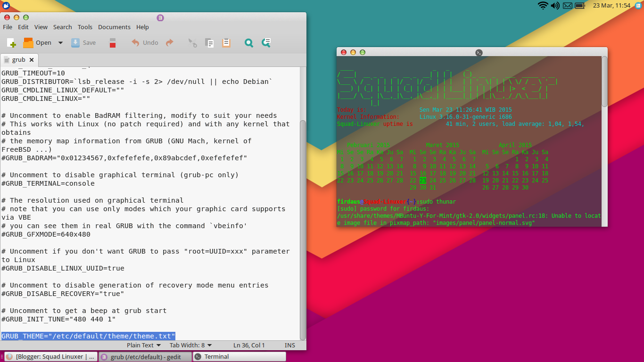Open the Documents menu in gedit
This screenshot has height=362, width=644.
click(x=114, y=27)
